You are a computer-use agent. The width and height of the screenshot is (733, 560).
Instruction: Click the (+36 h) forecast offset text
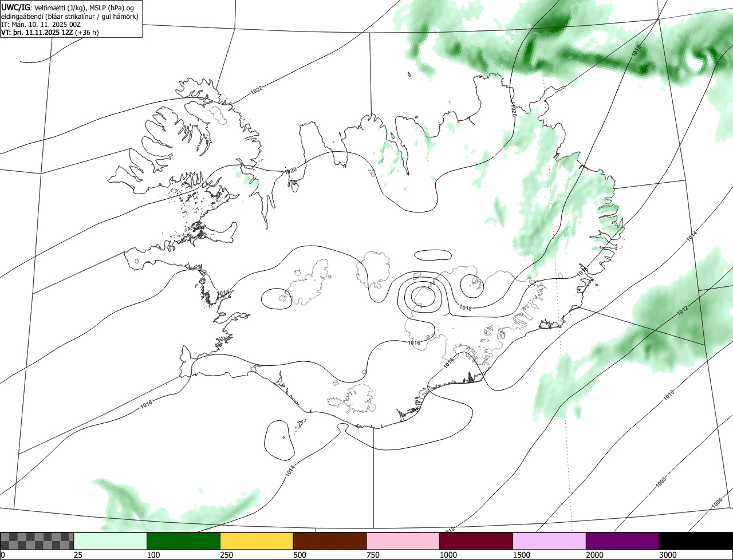click(x=87, y=33)
